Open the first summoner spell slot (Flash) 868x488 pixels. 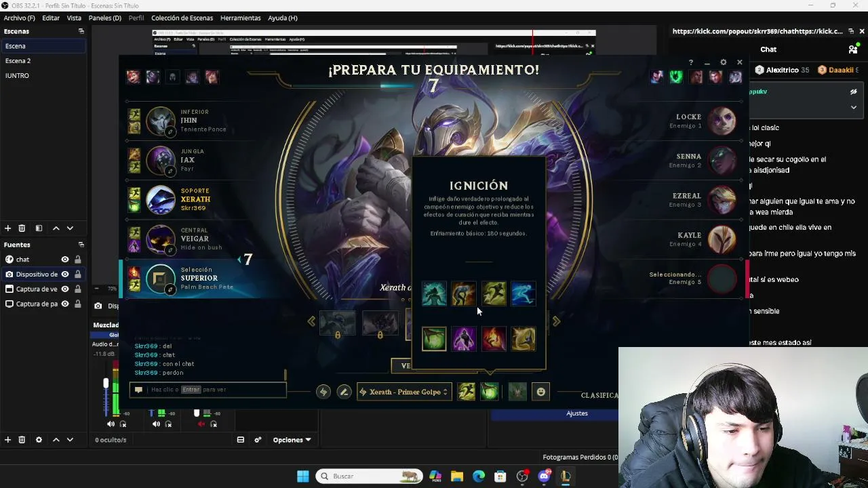click(466, 392)
